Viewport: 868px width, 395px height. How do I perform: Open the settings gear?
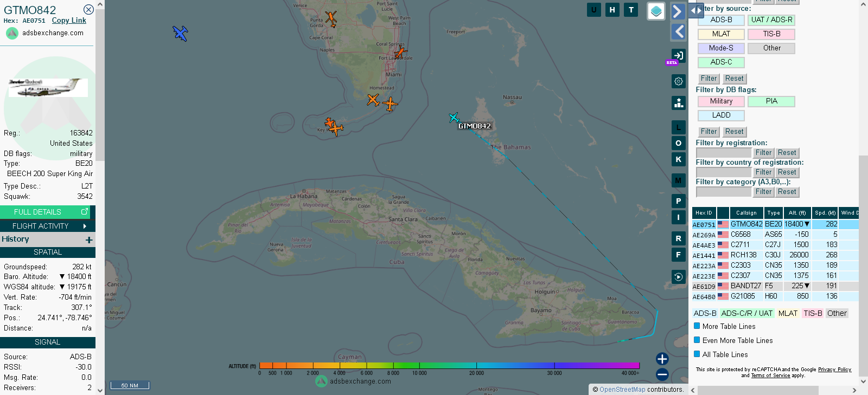point(678,81)
